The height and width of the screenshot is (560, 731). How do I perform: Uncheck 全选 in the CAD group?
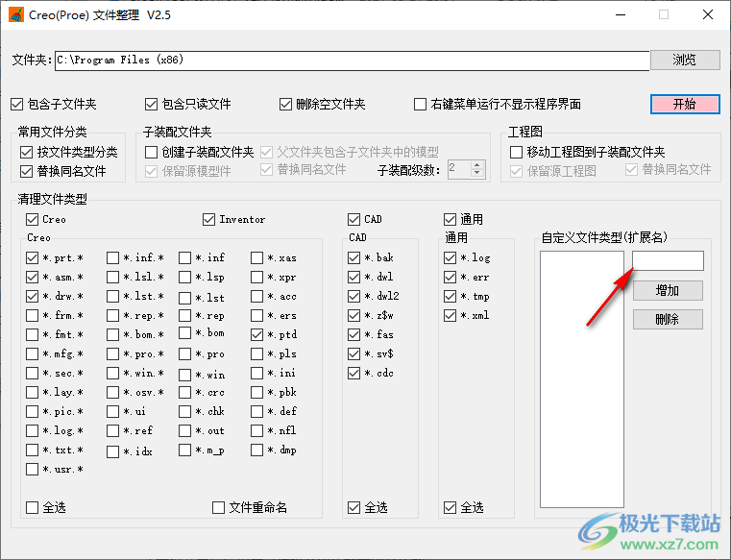click(x=353, y=507)
